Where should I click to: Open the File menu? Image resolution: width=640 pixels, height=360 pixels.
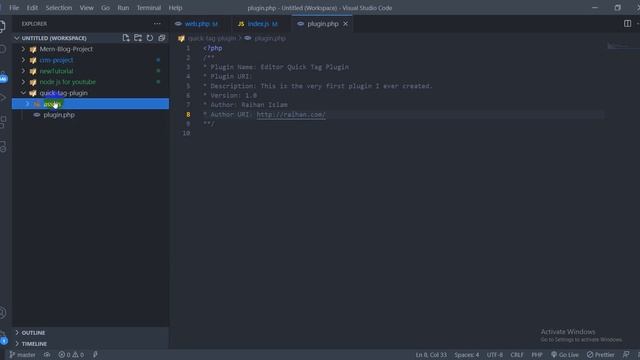(x=14, y=8)
